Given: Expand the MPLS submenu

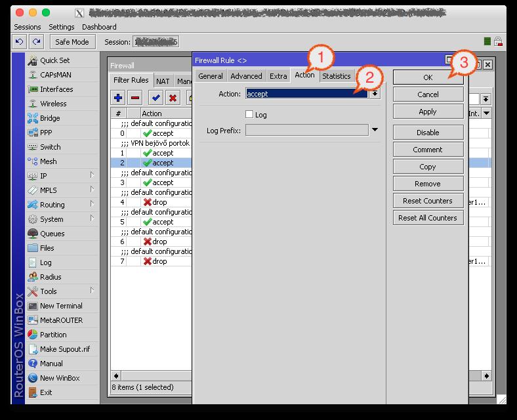Looking at the screenshot, I should coord(92,189).
